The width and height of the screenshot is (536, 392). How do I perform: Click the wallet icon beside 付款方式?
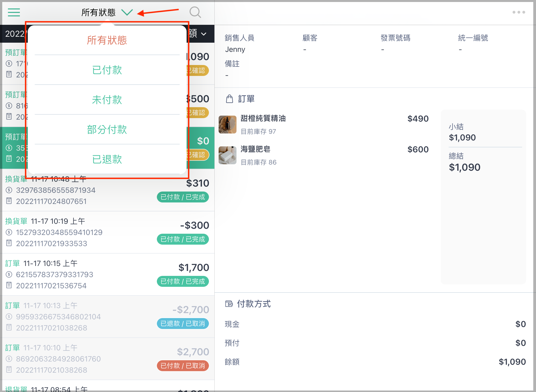tap(229, 304)
